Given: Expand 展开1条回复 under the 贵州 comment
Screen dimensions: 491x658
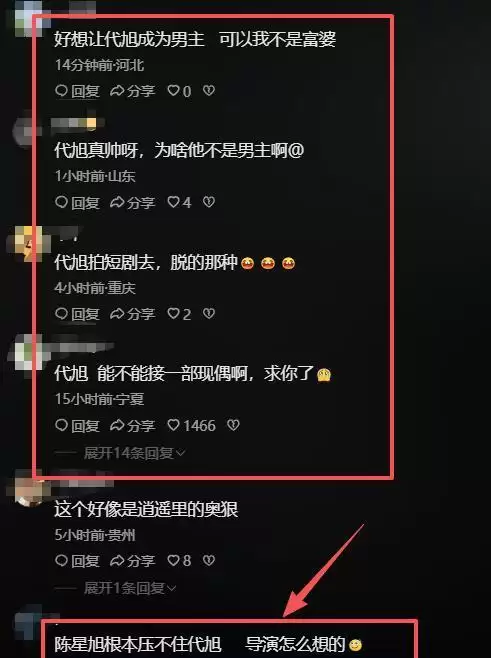Looking at the screenshot, I should coord(129,588).
